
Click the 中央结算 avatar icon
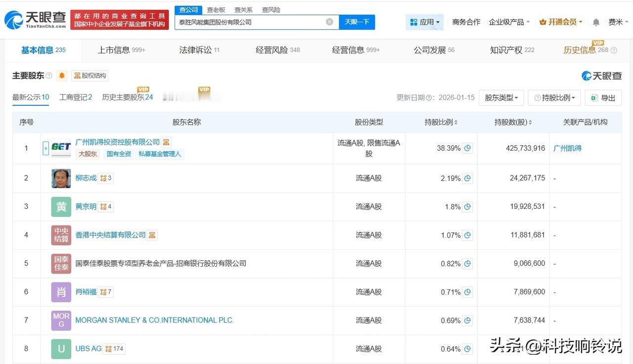point(61,235)
